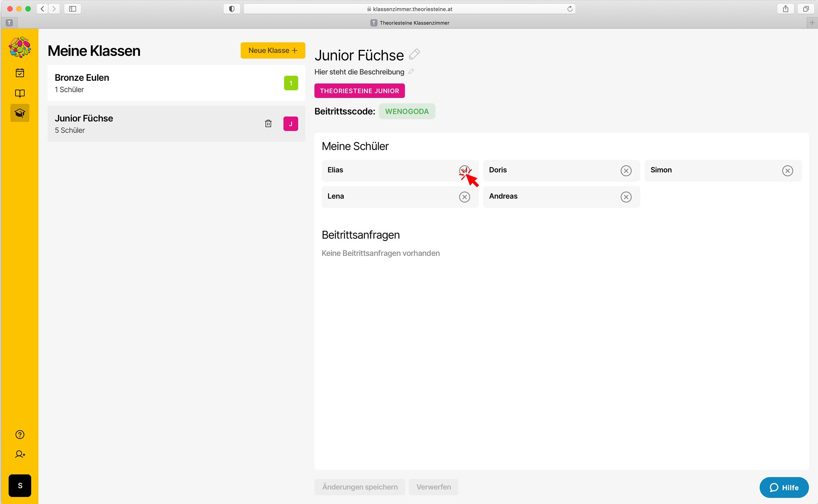Click the Verwerfen button
The image size is (818, 504).
point(434,487)
